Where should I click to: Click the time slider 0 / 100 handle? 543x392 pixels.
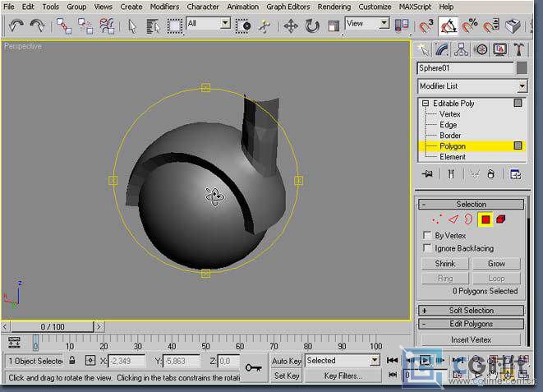53,326
